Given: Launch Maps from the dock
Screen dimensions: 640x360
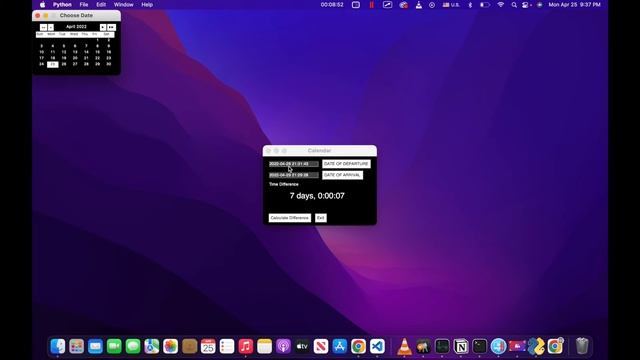Looking at the screenshot, I should (x=151, y=346).
